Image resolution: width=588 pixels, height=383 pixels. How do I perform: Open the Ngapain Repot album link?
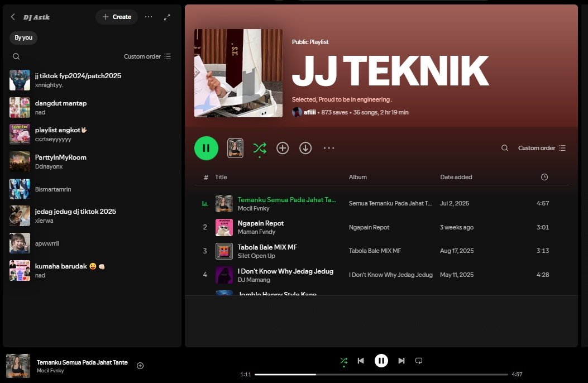coord(369,227)
